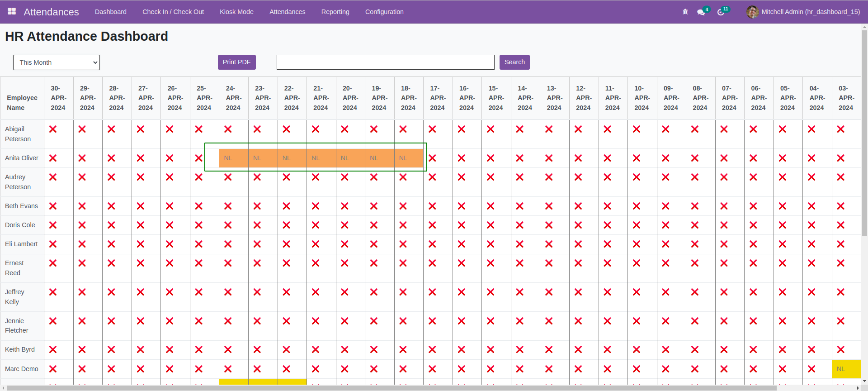Click Beth Evans' absent mark for 17-APR-2024
The width and height of the screenshot is (868, 391).
click(x=432, y=206)
